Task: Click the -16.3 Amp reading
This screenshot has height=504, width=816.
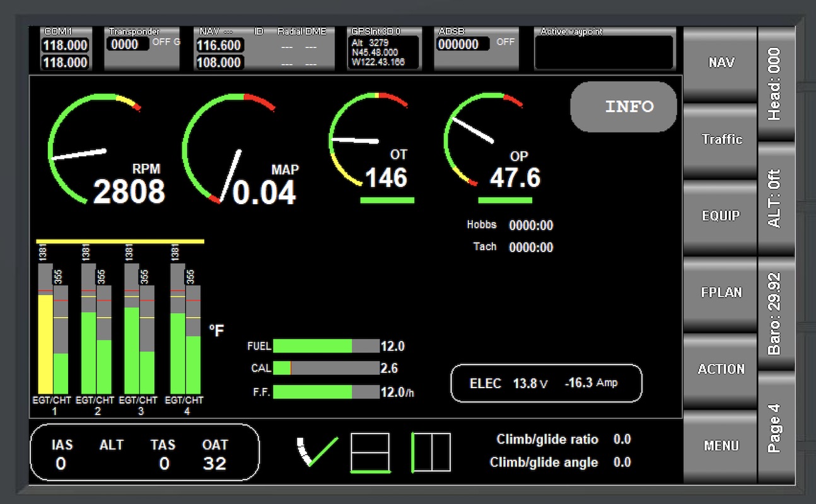Action: [591, 383]
